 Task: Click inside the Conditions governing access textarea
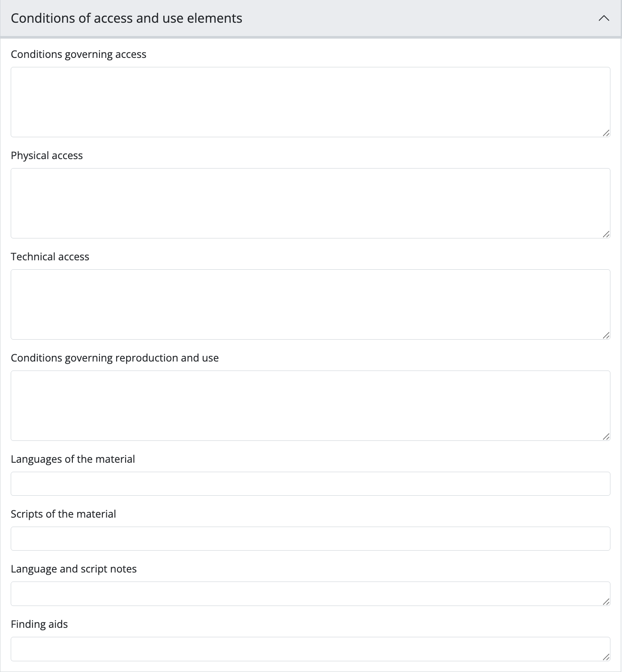click(310, 102)
